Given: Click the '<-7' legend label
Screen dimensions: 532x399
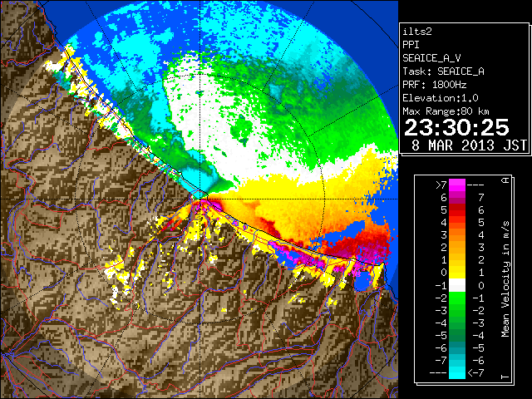Looking at the screenshot, I should (x=475, y=373).
